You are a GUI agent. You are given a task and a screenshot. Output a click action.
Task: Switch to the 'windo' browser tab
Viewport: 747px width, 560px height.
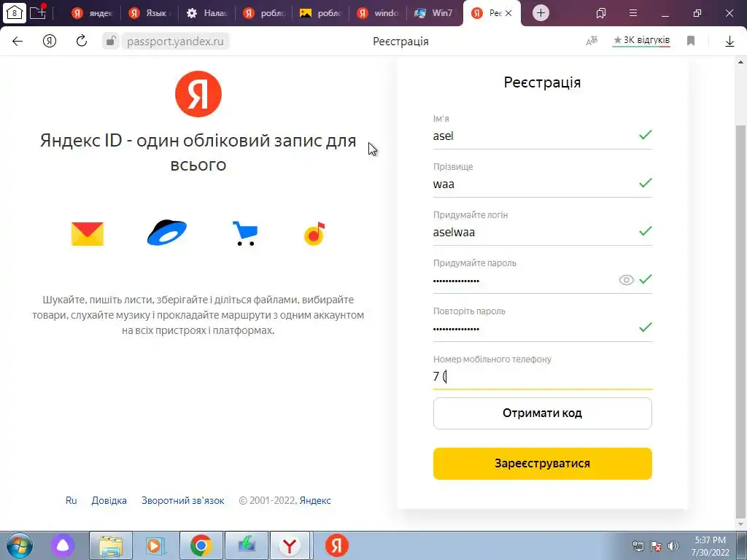[x=379, y=13]
